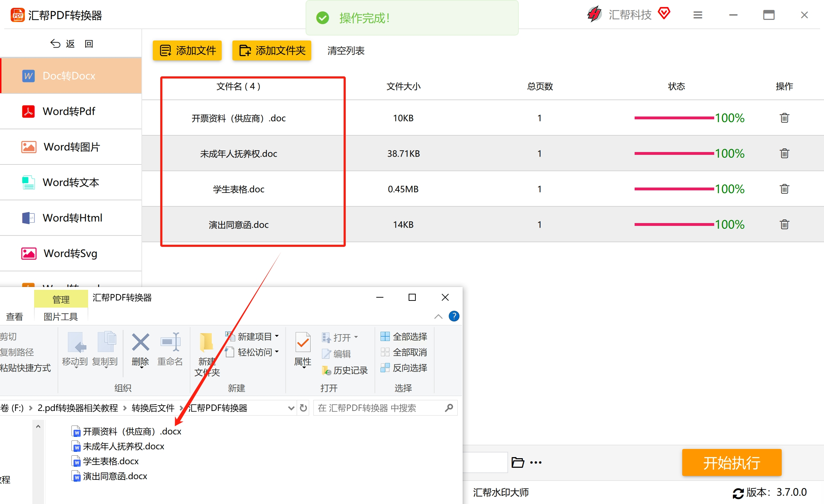Image resolution: width=824 pixels, height=504 pixels.
Task: Click the Explorer help question mark icon
Action: [x=454, y=316]
